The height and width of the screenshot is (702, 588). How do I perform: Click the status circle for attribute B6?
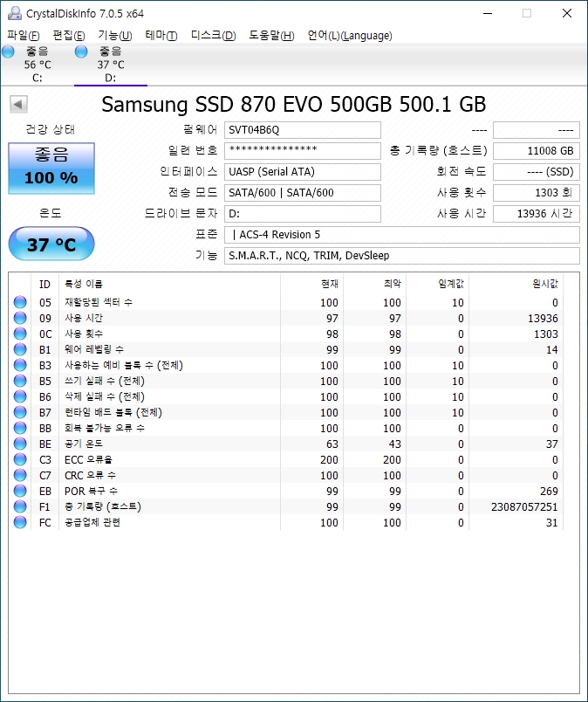[x=20, y=396]
